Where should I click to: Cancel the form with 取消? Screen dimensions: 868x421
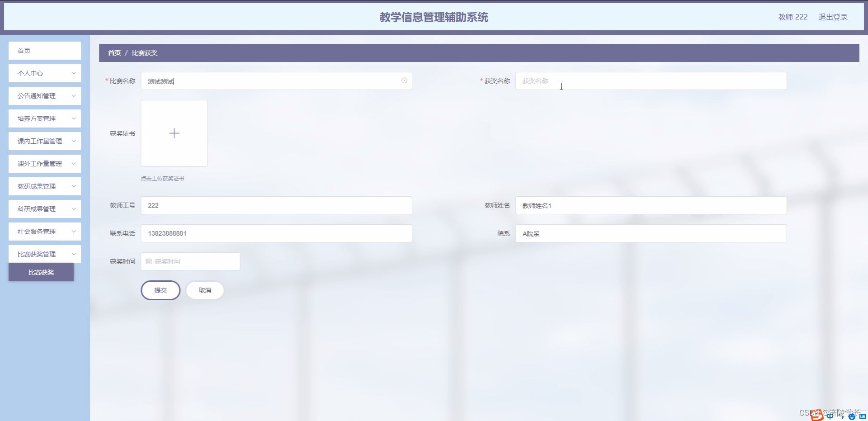[205, 290]
